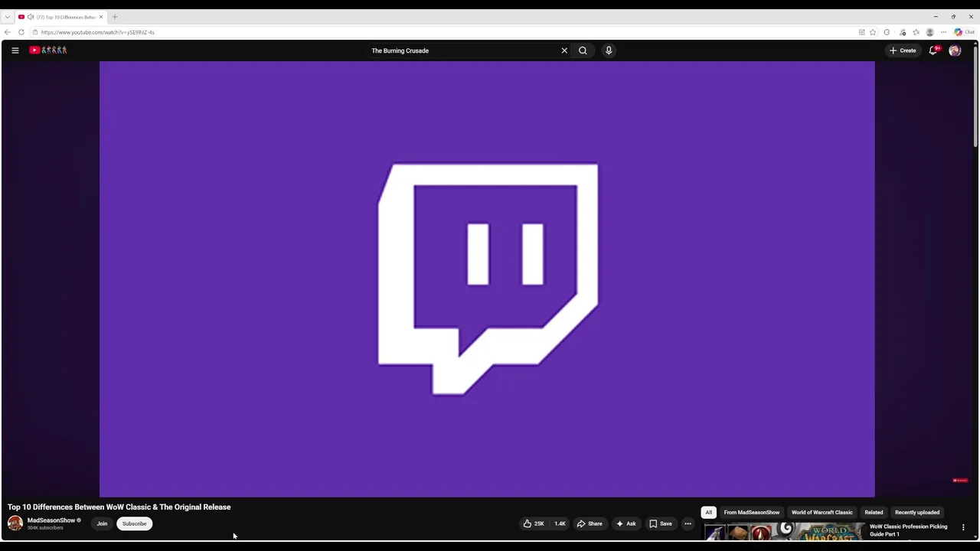This screenshot has height=551, width=980.
Task: Select the Related chip
Action: (874, 512)
